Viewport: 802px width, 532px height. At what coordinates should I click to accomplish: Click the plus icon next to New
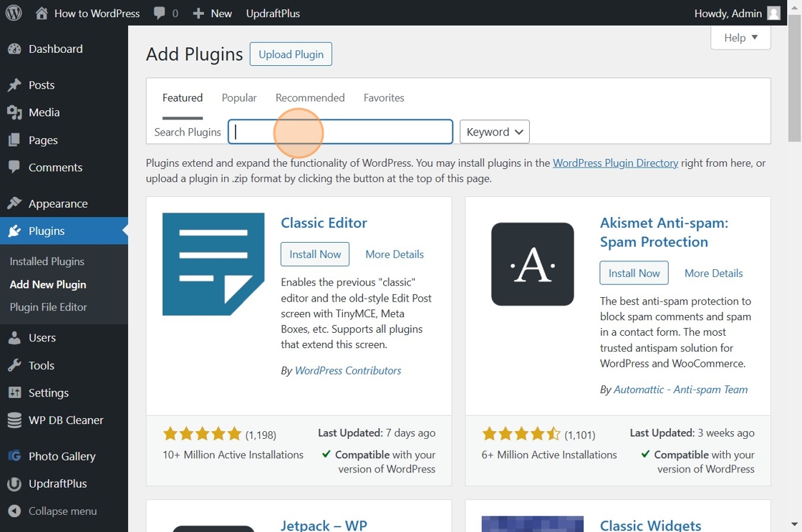(198, 14)
